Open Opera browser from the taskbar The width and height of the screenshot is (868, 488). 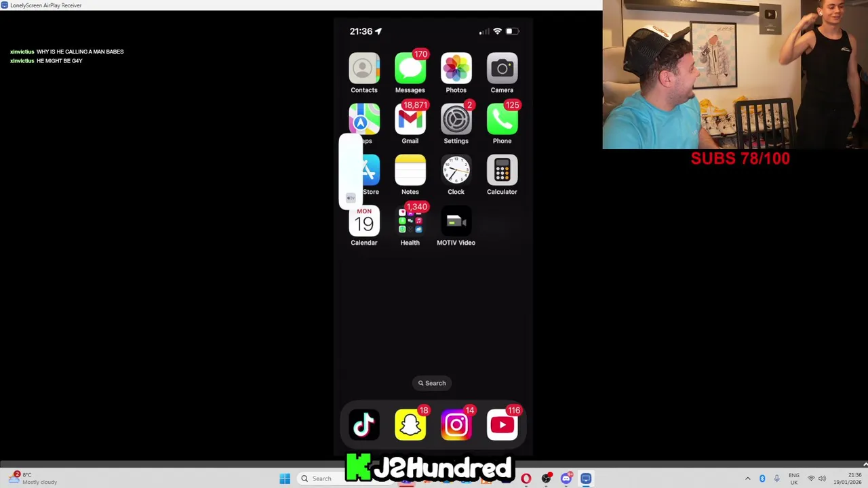526,479
